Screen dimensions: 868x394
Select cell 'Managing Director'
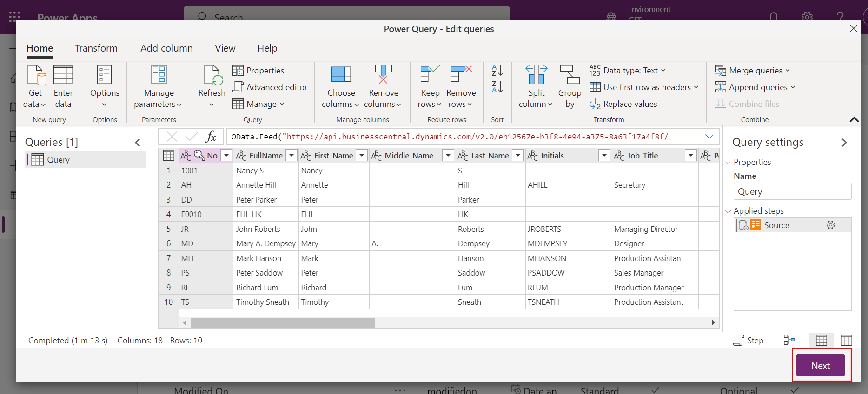655,229
